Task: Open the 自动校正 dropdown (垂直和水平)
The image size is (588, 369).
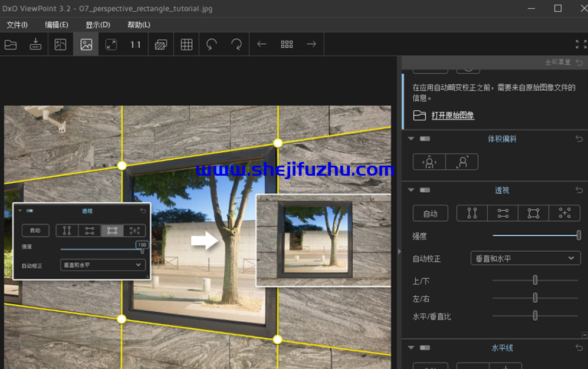Action: (x=525, y=258)
